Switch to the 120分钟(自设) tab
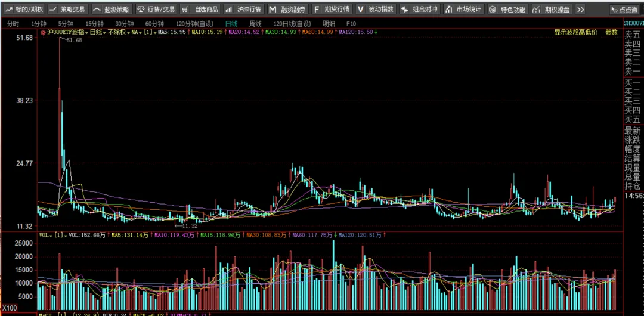 (x=194, y=24)
